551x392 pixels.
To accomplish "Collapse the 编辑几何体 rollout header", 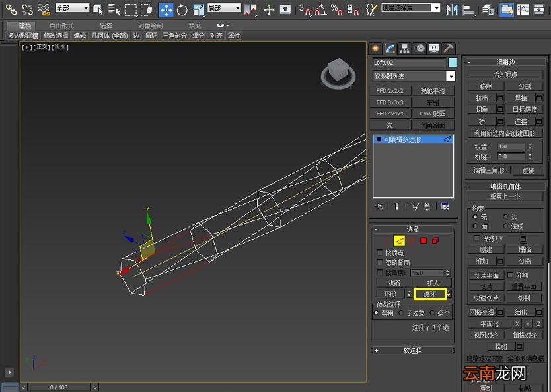I will pos(505,187).
